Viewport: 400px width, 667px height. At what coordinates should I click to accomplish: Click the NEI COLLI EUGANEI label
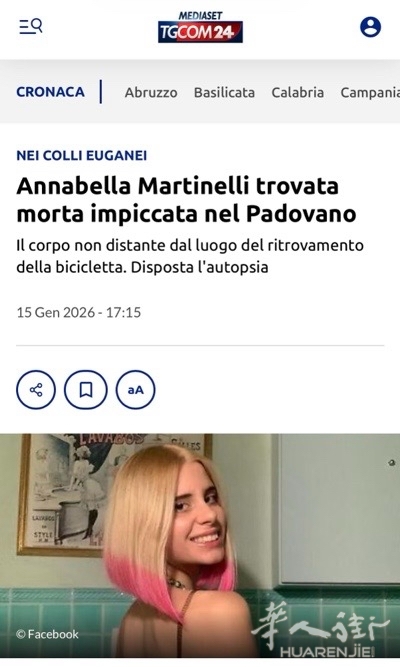tap(82, 155)
